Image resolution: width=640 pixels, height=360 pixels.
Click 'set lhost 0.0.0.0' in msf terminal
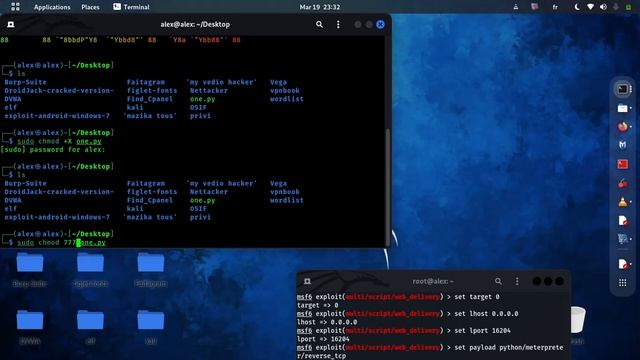click(486, 313)
